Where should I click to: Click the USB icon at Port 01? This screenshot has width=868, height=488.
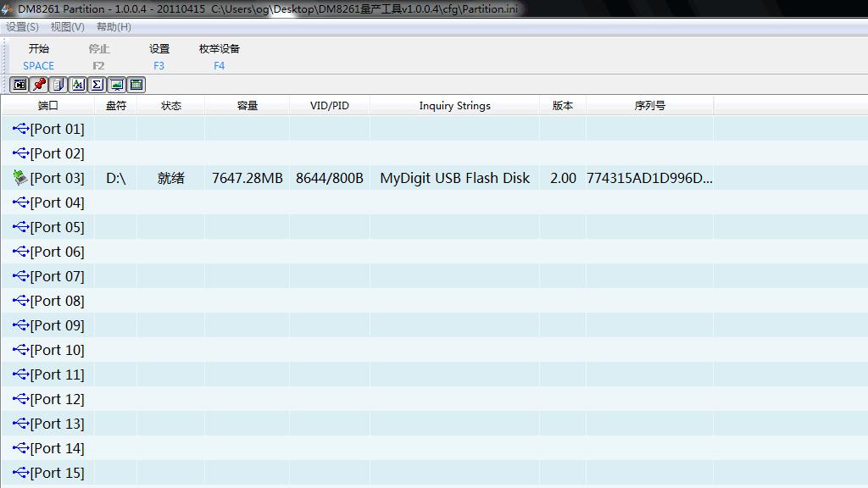[20, 129]
